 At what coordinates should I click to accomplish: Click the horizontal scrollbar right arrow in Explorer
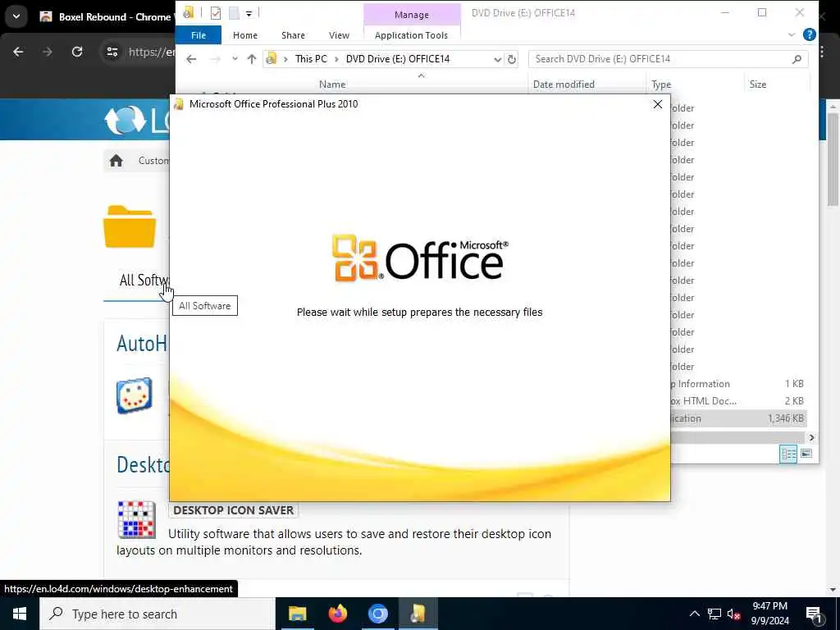811,438
